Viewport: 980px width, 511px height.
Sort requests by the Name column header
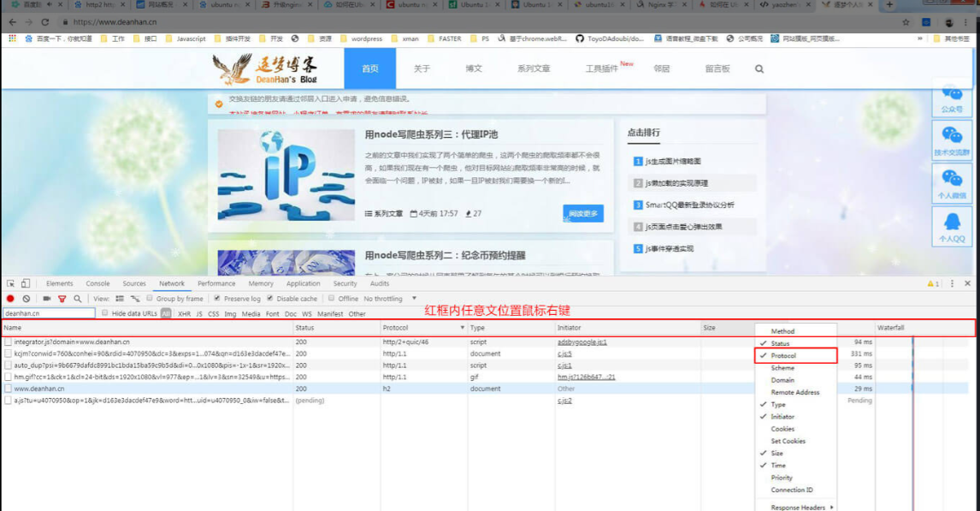147,328
